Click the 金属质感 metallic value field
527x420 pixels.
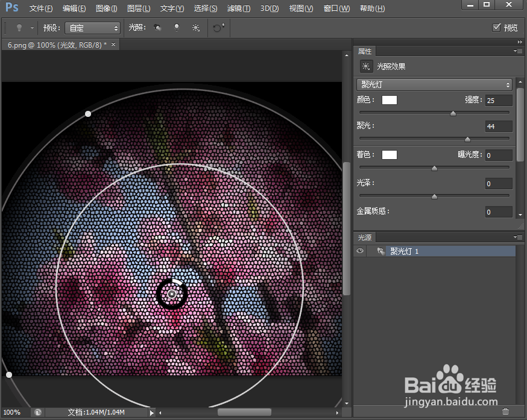coord(499,212)
